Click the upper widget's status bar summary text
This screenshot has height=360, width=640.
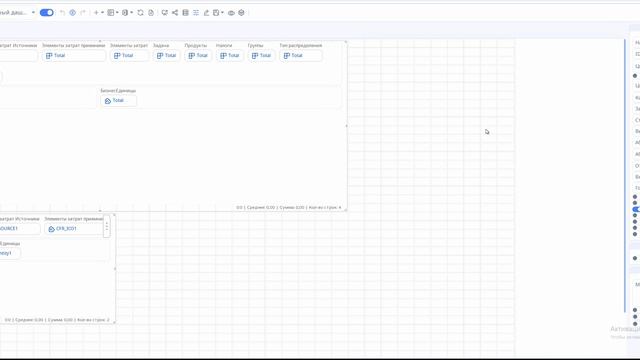click(x=289, y=207)
